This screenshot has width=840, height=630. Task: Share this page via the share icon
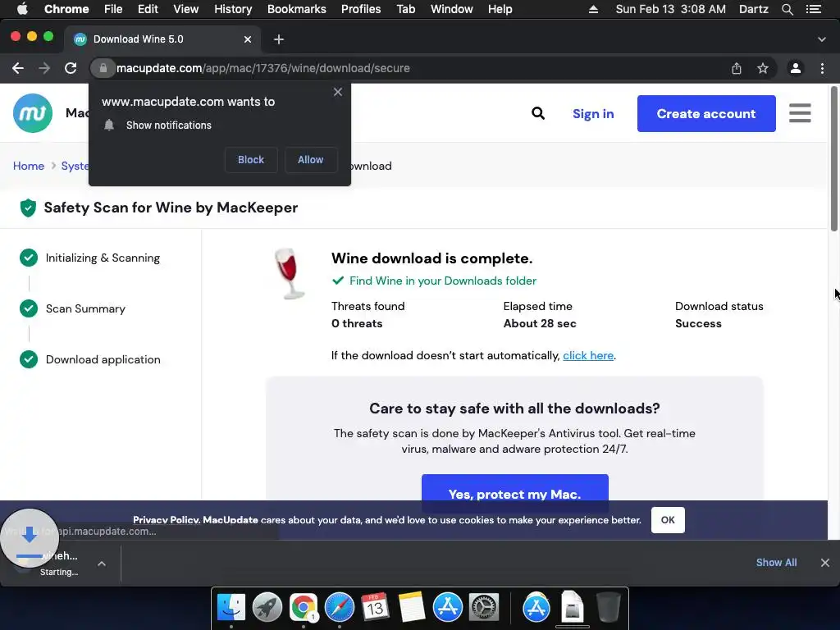737,68
